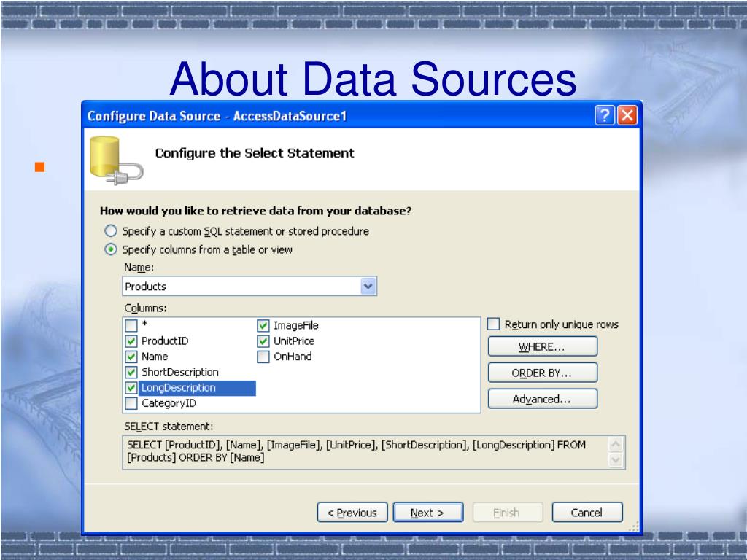Click the dialog resize grip corner

[x=634, y=526]
